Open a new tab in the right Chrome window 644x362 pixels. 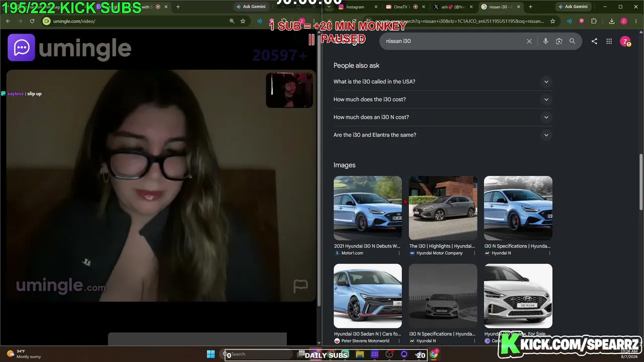point(530,7)
